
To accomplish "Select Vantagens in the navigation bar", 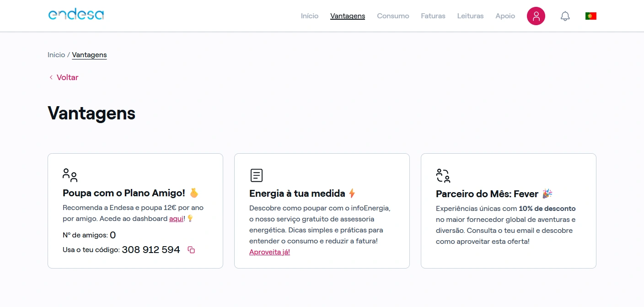I will [348, 16].
